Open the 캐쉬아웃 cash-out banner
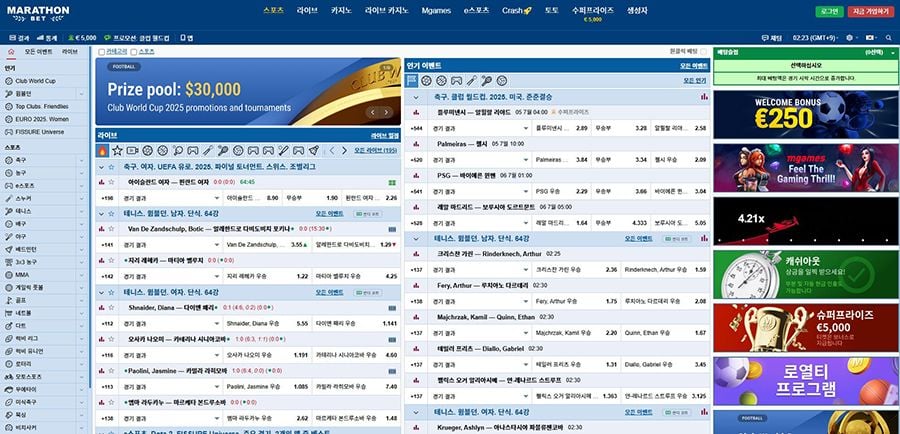This screenshot has height=434, width=900. click(x=806, y=274)
